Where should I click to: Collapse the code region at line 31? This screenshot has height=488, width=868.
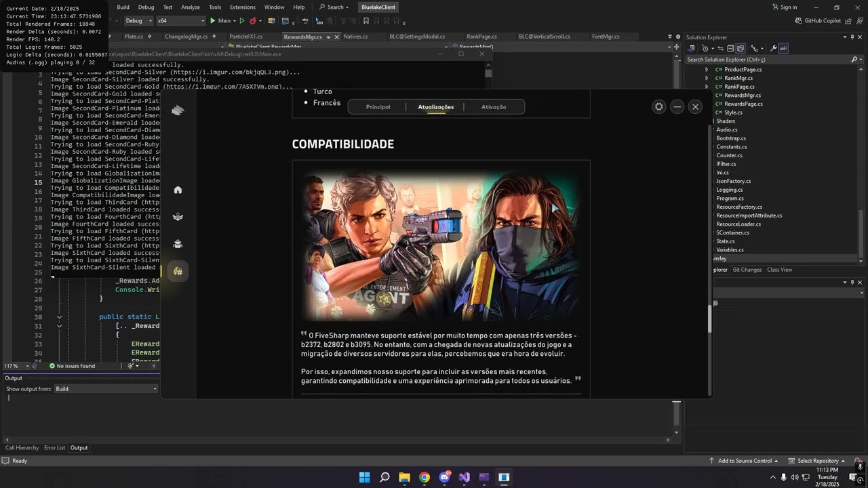click(59, 326)
